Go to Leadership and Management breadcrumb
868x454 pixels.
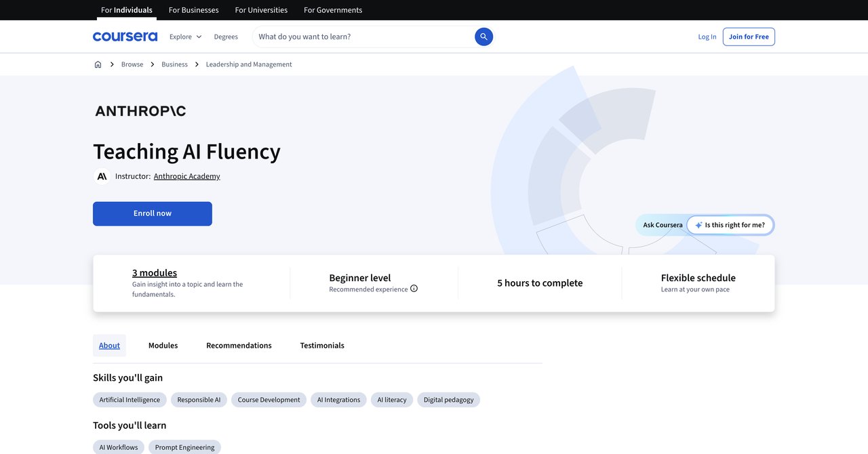tap(249, 64)
